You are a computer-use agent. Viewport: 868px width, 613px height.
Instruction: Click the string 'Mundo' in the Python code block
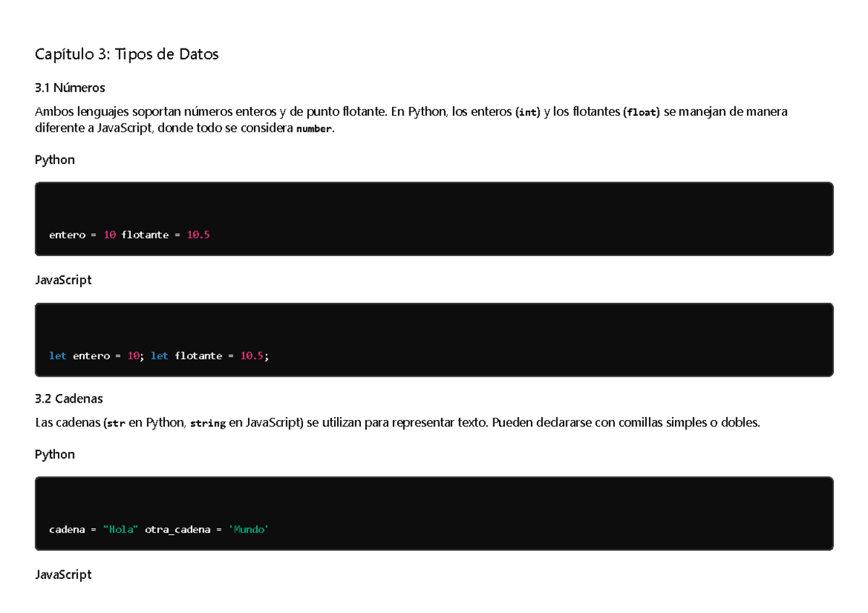point(249,529)
